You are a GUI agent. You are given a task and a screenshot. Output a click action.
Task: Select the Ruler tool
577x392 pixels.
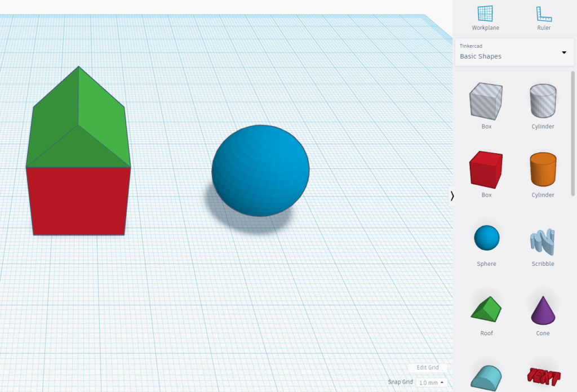[x=544, y=17]
